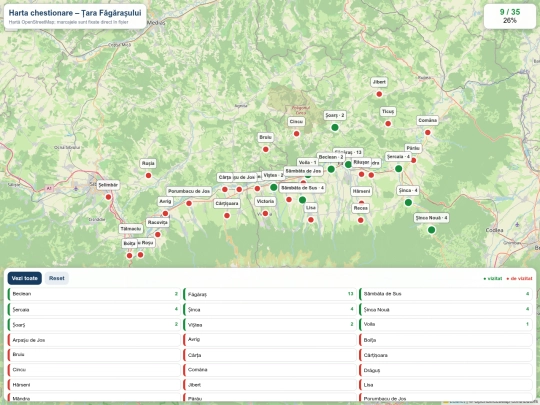Click the red Boița marker dot on map

pos(129,256)
